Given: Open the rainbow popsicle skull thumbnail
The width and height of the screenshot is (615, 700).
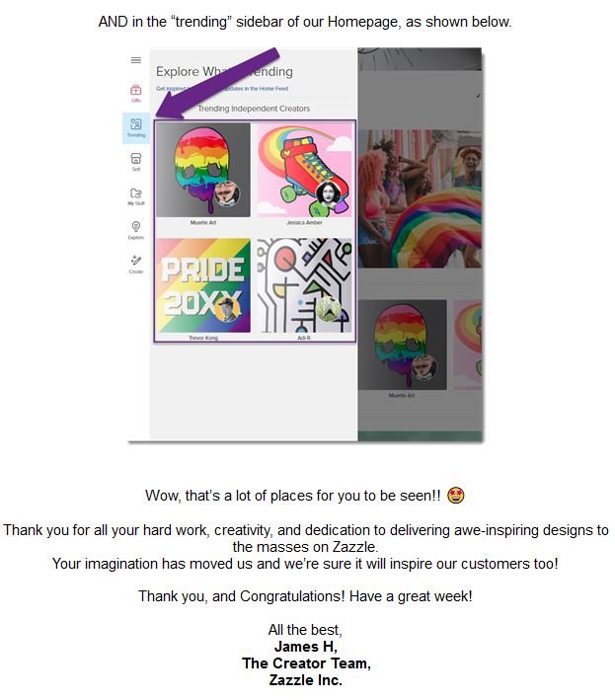Looking at the screenshot, I should click(203, 170).
